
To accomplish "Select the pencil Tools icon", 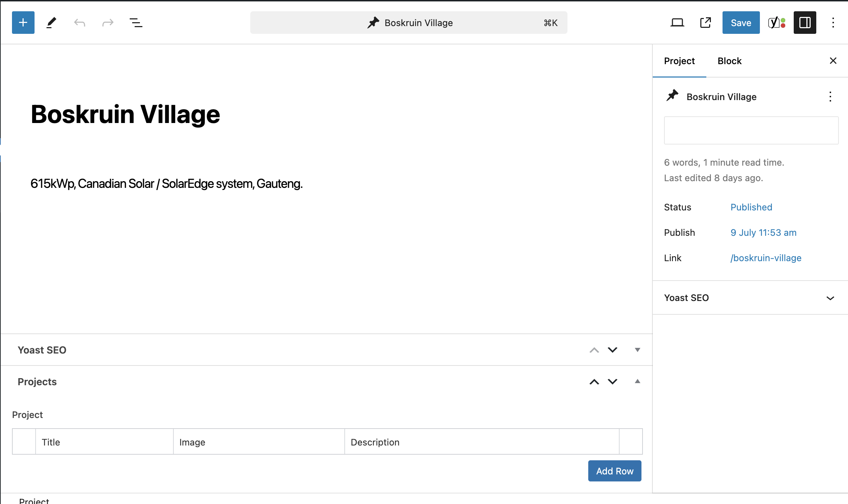I will (51, 23).
